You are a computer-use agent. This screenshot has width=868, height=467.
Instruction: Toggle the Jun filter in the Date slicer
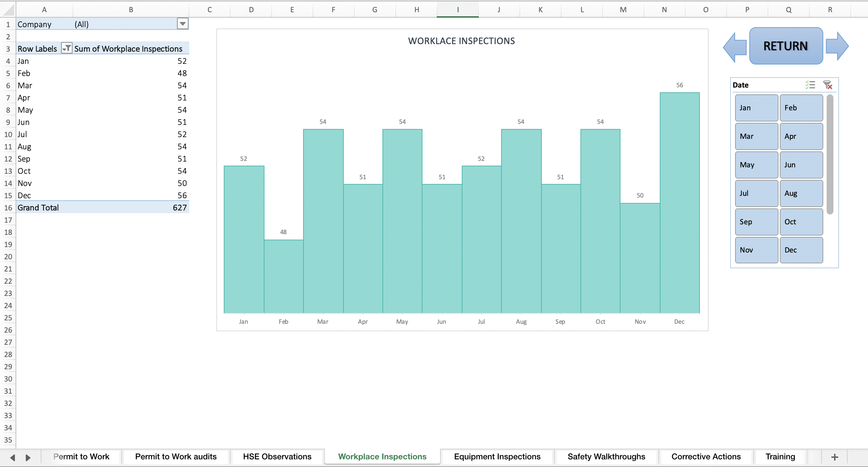point(801,165)
